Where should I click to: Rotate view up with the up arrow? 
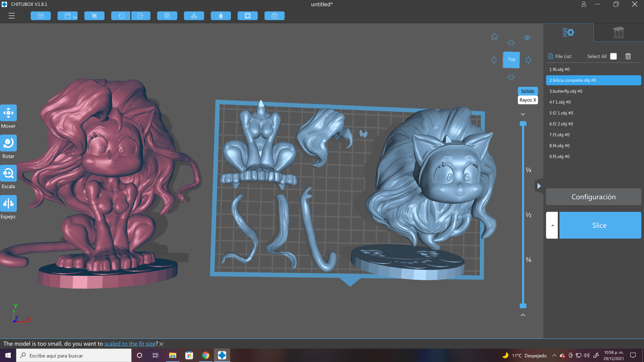click(x=511, y=42)
